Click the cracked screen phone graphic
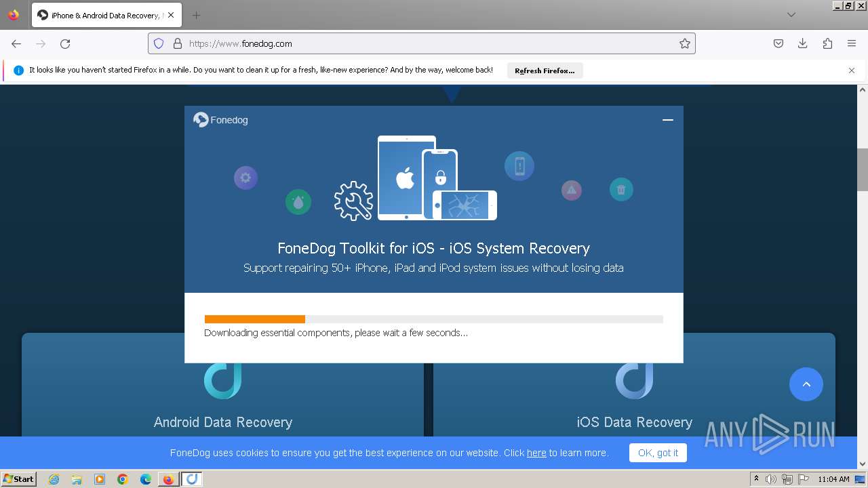 465,205
